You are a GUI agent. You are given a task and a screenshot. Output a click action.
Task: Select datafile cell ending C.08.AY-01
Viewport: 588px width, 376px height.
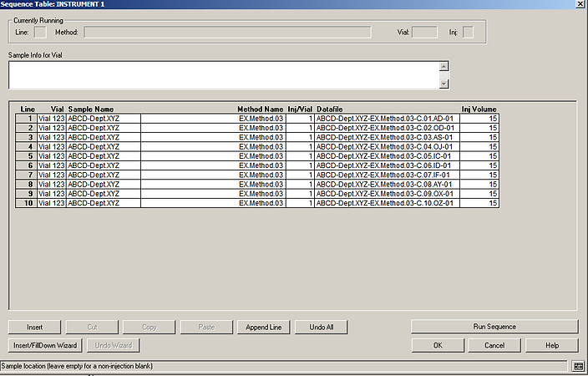pyautogui.click(x=387, y=185)
